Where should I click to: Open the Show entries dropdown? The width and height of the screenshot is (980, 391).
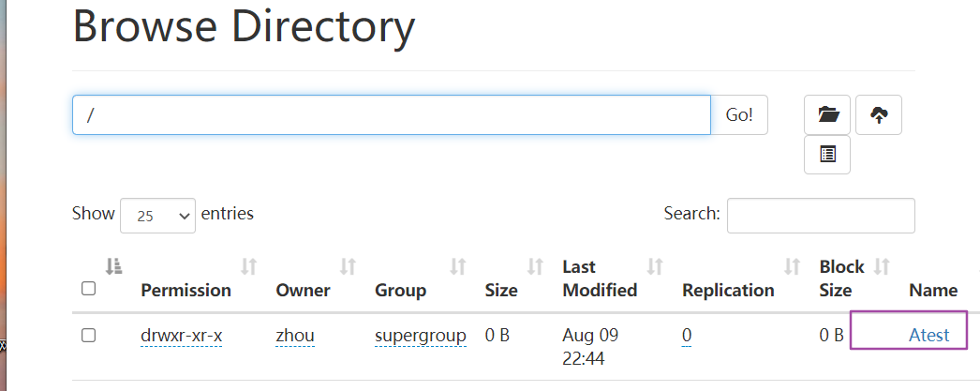tap(157, 215)
